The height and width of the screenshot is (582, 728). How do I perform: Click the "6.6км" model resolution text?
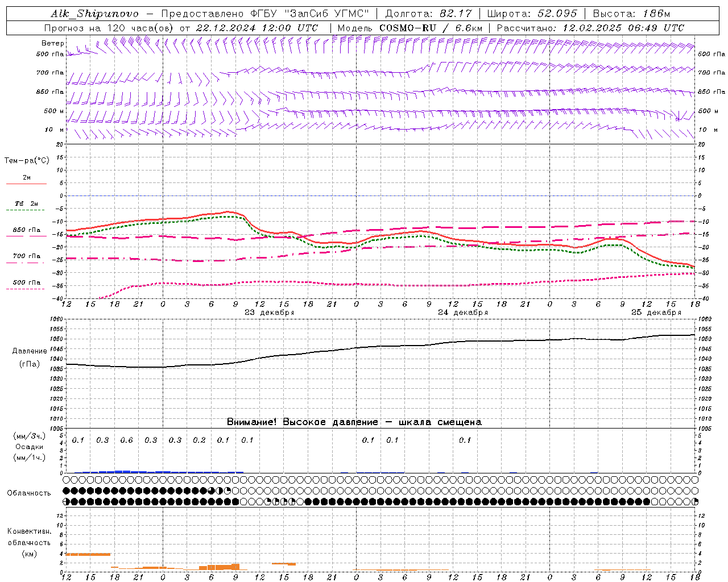pyautogui.click(x=469, y=28)
